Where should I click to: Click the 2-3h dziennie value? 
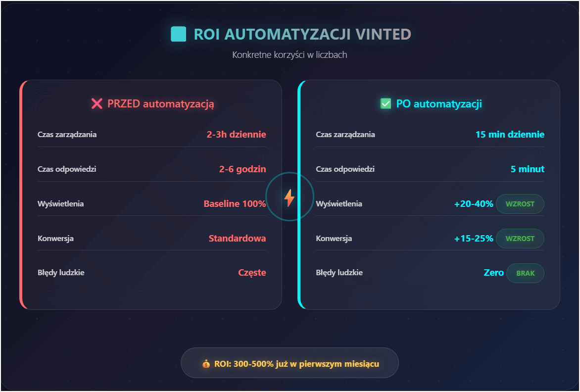[x=236, y=135]
